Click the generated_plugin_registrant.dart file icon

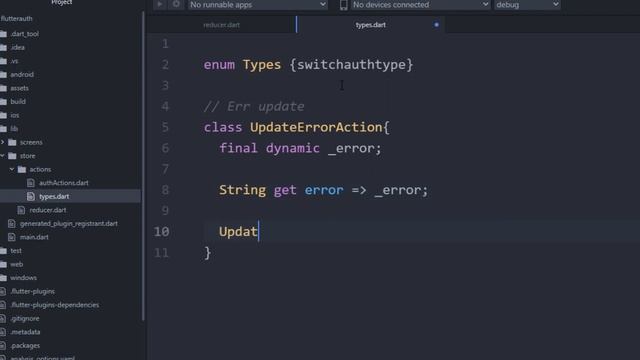click(11, 223)
